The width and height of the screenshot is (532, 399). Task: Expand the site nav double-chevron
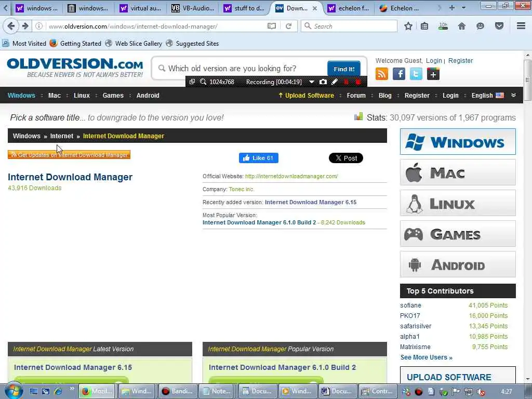pos(514,96)
